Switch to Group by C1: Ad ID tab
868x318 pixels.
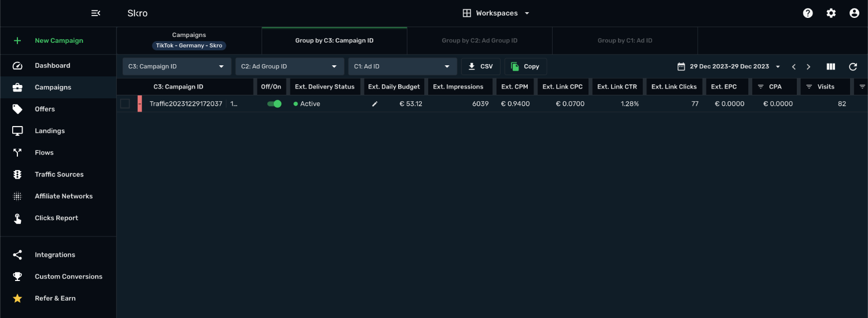click(625, 40)
